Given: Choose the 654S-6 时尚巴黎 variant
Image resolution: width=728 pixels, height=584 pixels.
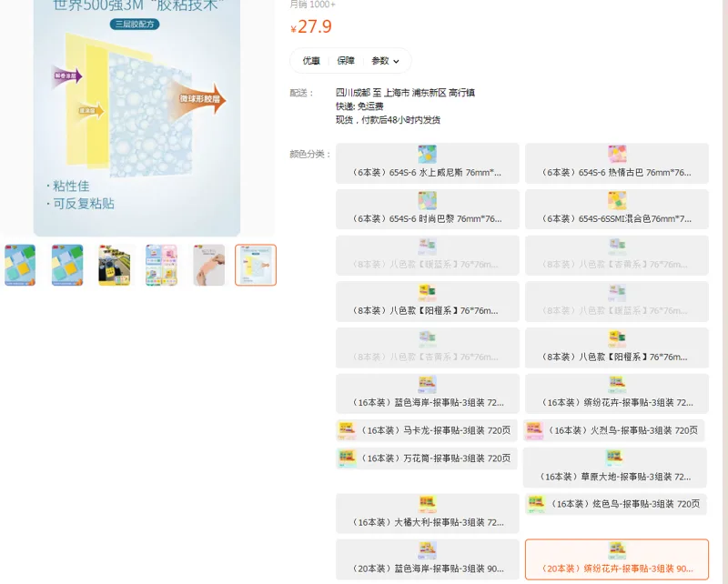Looking at the screenshot, I should point(427,209).
